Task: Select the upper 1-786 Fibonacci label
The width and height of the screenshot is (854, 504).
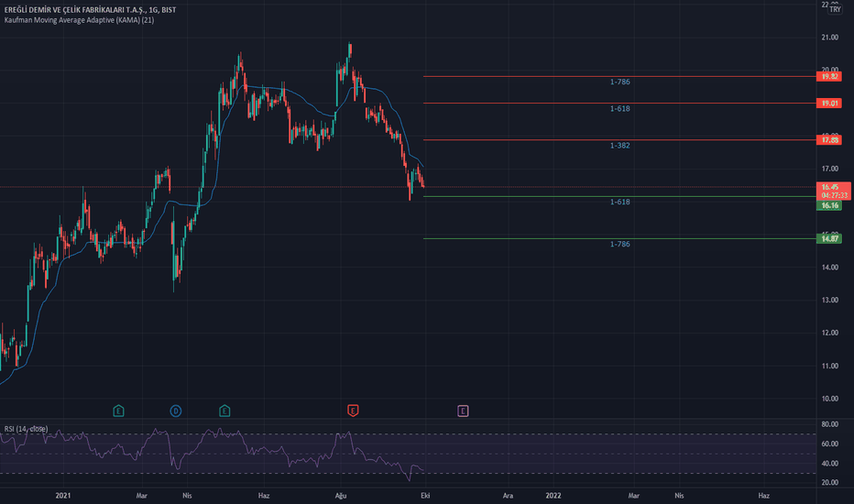Action: [x=619, y=82]
